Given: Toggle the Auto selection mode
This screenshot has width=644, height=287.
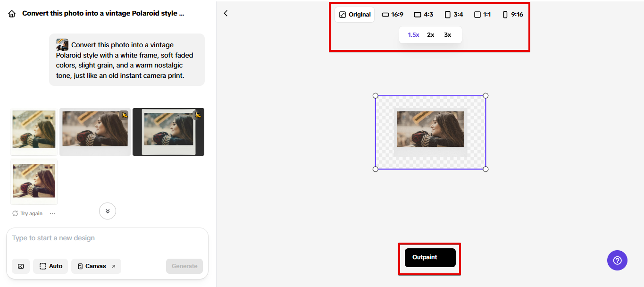Looking at the screenshot, I should (51, 266).
